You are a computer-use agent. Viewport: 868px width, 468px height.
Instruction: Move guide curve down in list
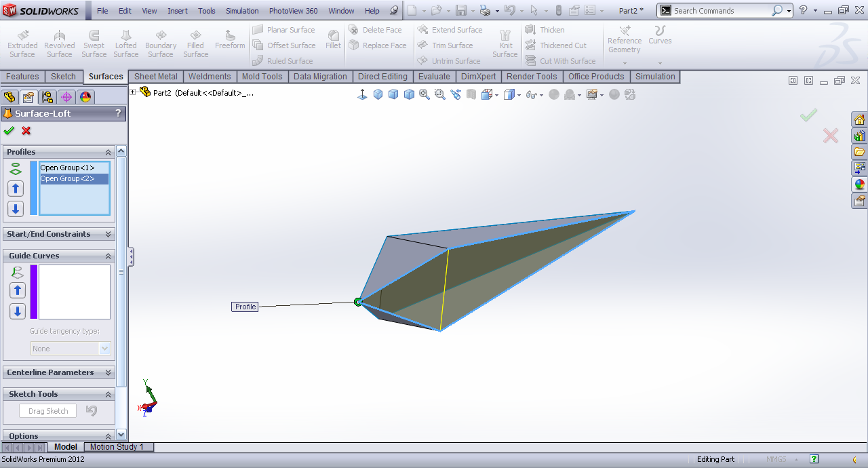17,311
